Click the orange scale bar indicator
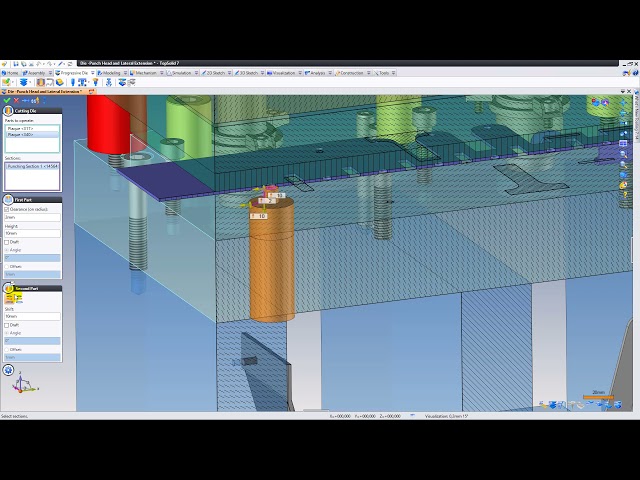The width and height of the screenshot is (640, 480). pos(598,397)
